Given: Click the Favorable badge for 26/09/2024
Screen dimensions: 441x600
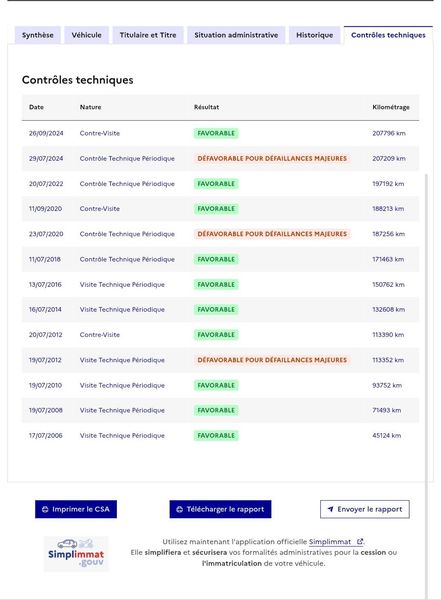Looking at the screenshot, I should 216,133.
